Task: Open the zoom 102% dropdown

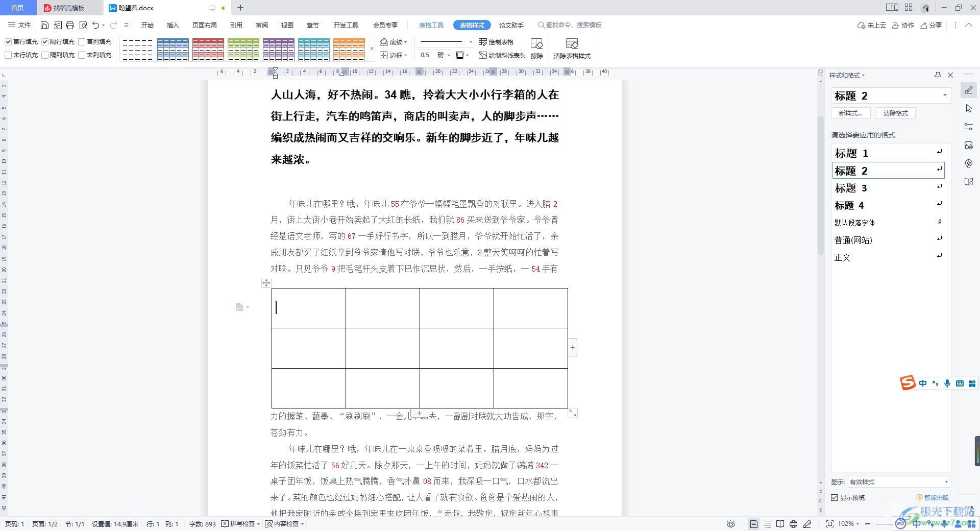Action: click(849, 524)
